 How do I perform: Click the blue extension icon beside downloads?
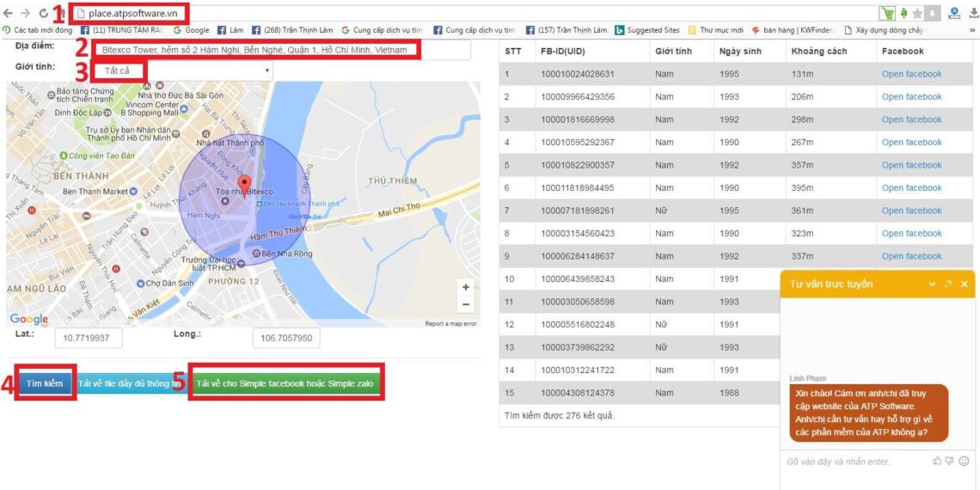point(953,13)
